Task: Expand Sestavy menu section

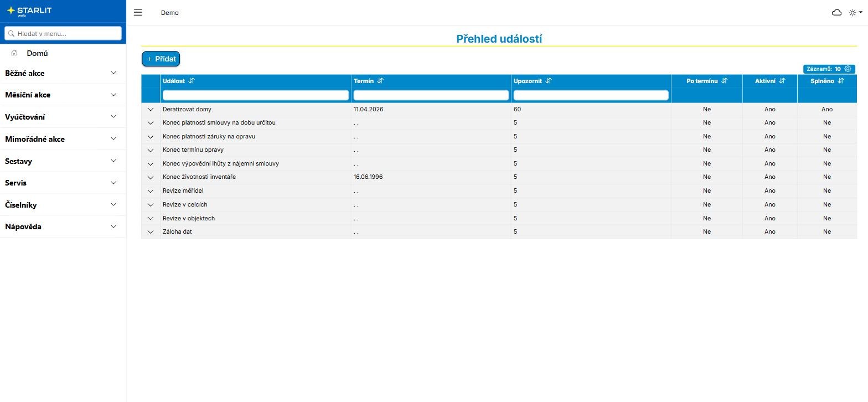Action: (x=63, y=161)
